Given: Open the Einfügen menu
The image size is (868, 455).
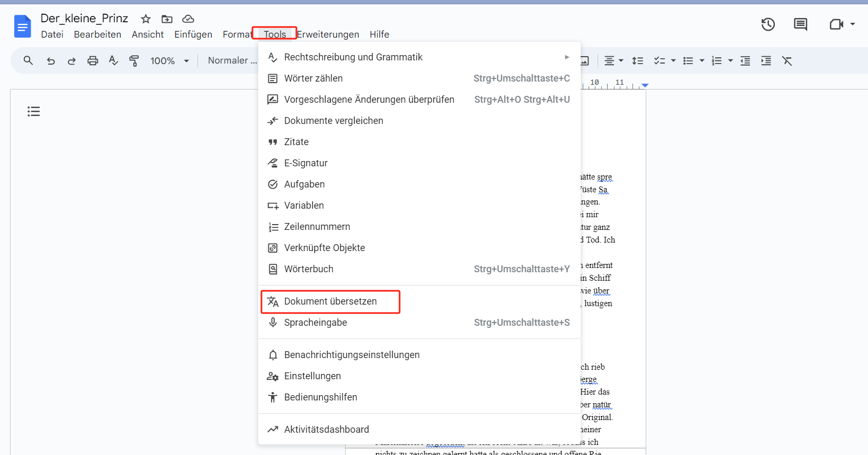Looking at the screenshot, I should [193, 34].
